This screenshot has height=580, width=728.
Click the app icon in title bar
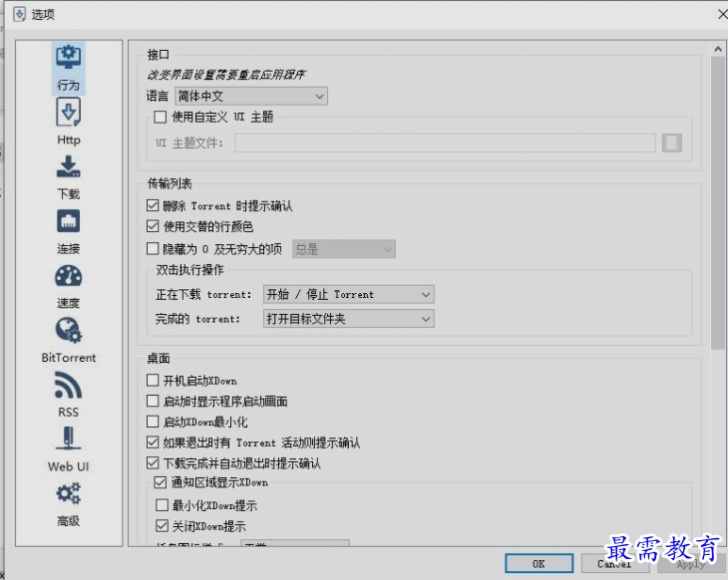click(x=20, y=14)
